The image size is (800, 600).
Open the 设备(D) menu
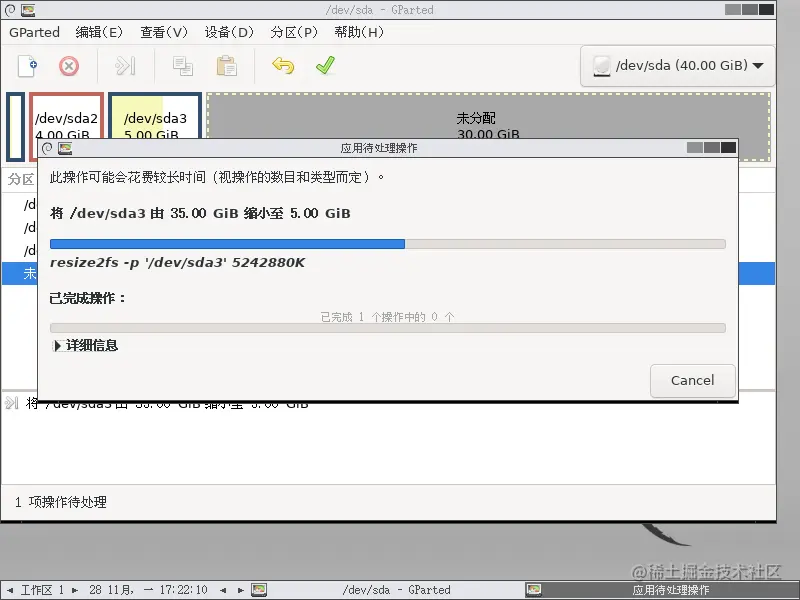click(229, 32)
